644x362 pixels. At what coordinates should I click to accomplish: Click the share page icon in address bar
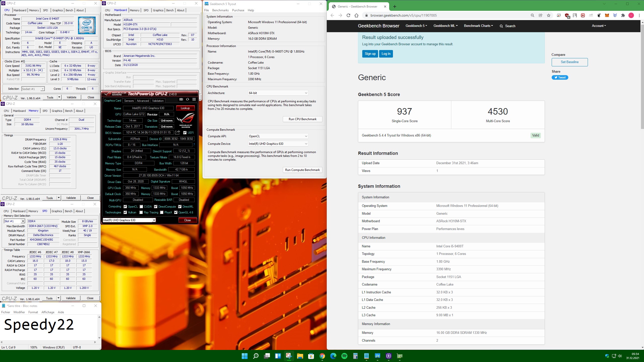point(540,15)
